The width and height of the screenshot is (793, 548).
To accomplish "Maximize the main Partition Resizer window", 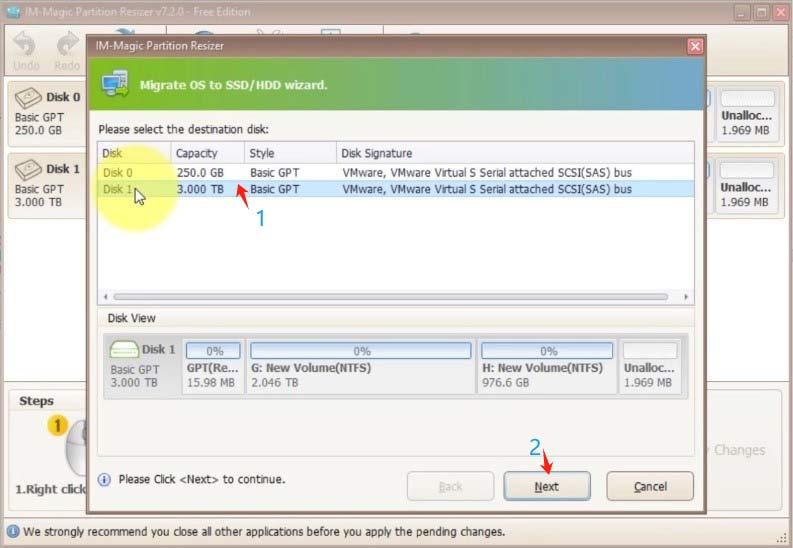I will [x=761, y=12].
